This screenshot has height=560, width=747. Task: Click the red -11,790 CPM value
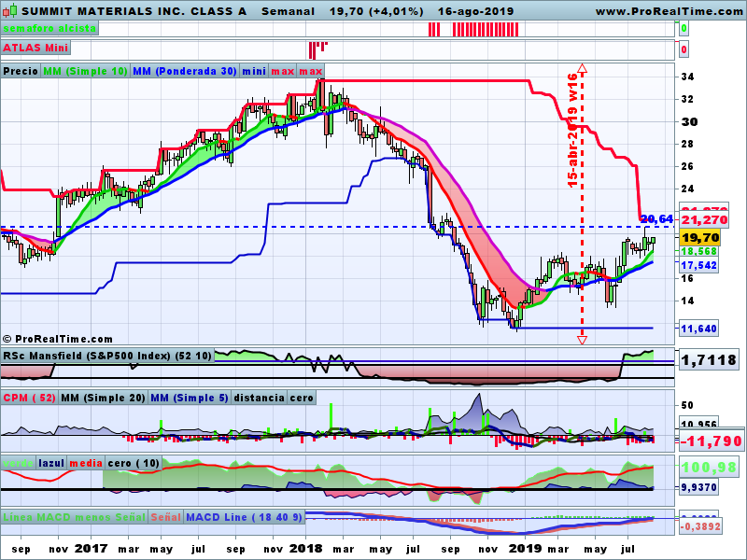712,441
